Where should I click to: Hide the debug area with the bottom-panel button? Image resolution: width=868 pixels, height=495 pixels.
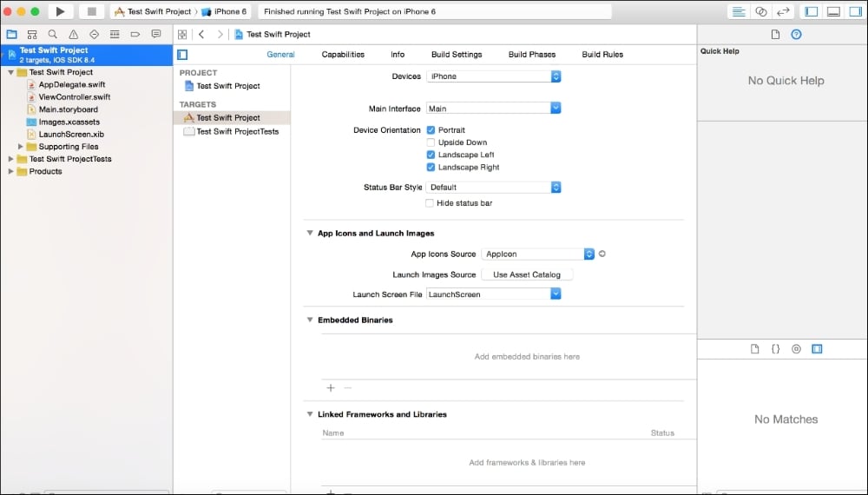coord(833,11)
